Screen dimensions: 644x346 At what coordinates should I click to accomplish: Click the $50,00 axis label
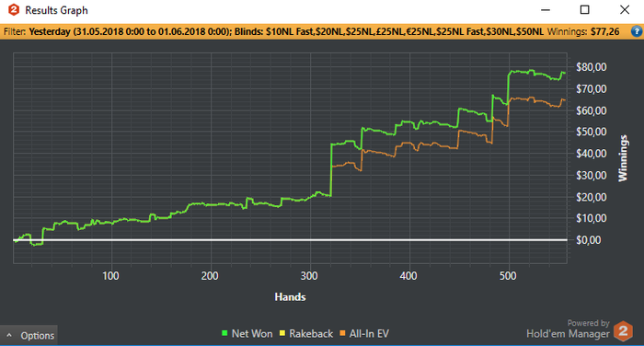591,132
